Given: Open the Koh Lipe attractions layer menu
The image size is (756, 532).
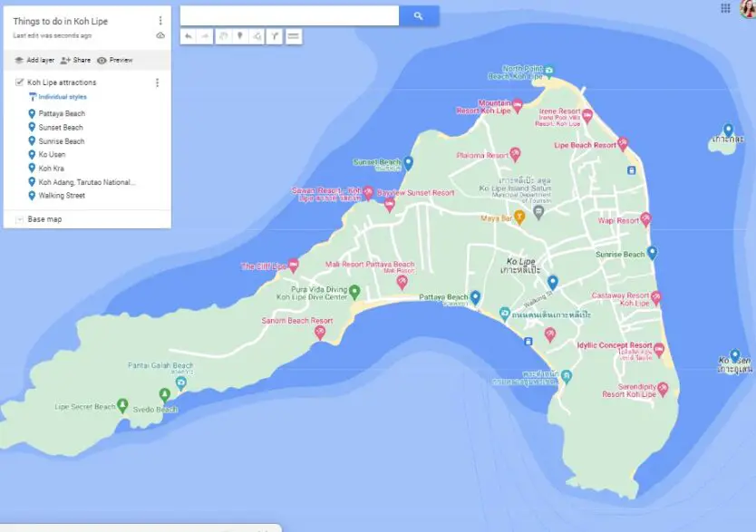Looking at the screenshot, I should 157,82.
